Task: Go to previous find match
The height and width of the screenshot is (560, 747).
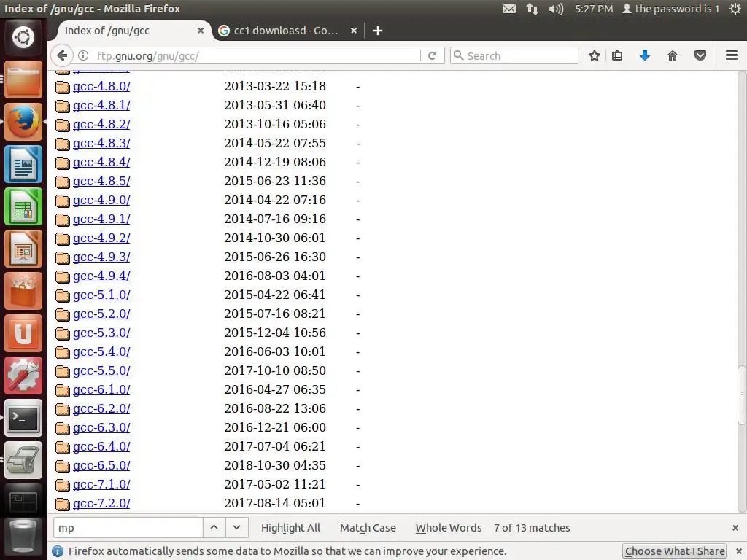Action: coord(214,528)
